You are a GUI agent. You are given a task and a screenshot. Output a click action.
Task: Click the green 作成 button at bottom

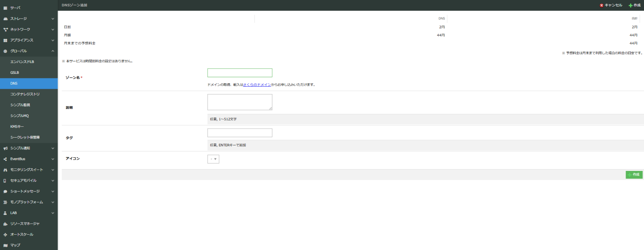pyautogui.click(x=634, y=175)
